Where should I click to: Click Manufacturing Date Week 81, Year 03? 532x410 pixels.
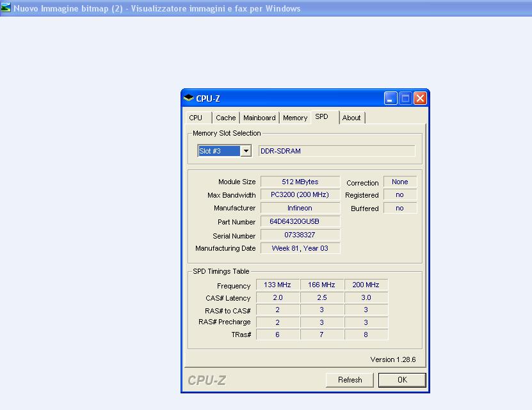tap(300, 248)
